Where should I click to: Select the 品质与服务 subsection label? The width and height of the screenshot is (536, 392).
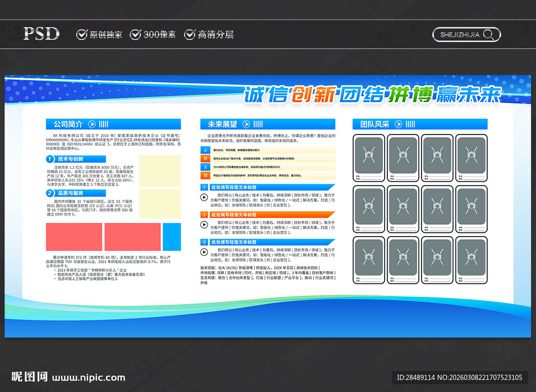point(76,193)
